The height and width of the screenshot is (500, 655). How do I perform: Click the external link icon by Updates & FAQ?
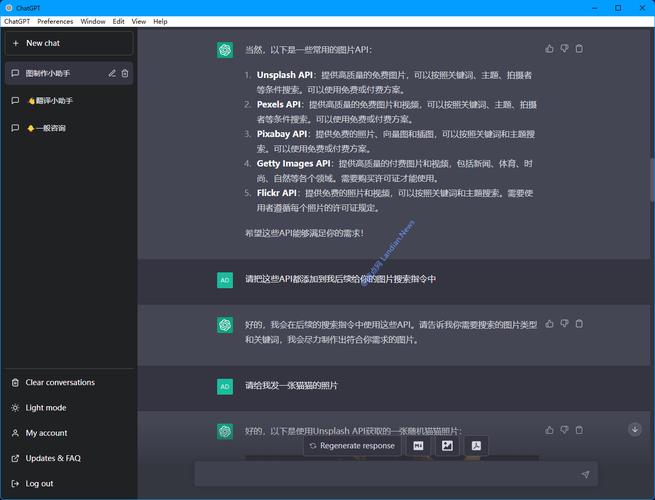click(x=15, y=458)
